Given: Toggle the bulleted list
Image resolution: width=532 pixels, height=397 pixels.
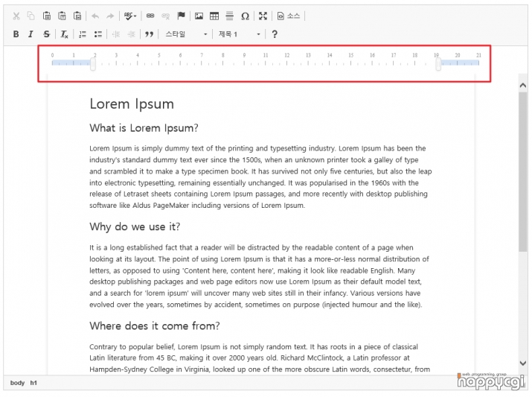Looking at the screenshot, I should (x=98, y=34).
